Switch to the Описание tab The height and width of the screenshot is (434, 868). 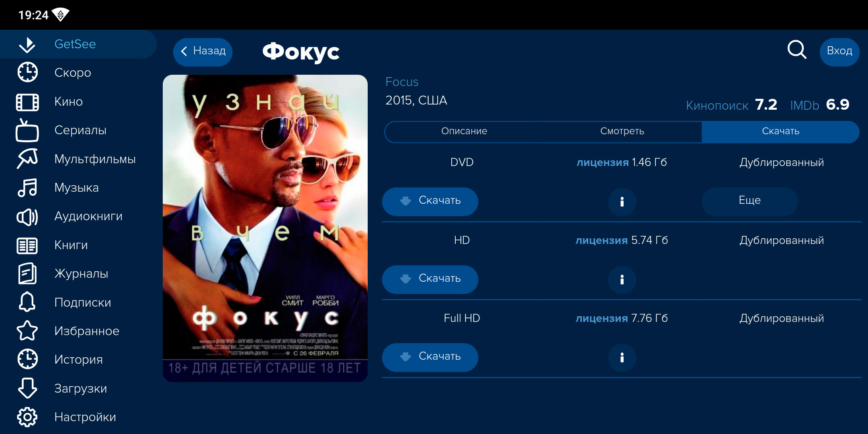tap(464, 131)
